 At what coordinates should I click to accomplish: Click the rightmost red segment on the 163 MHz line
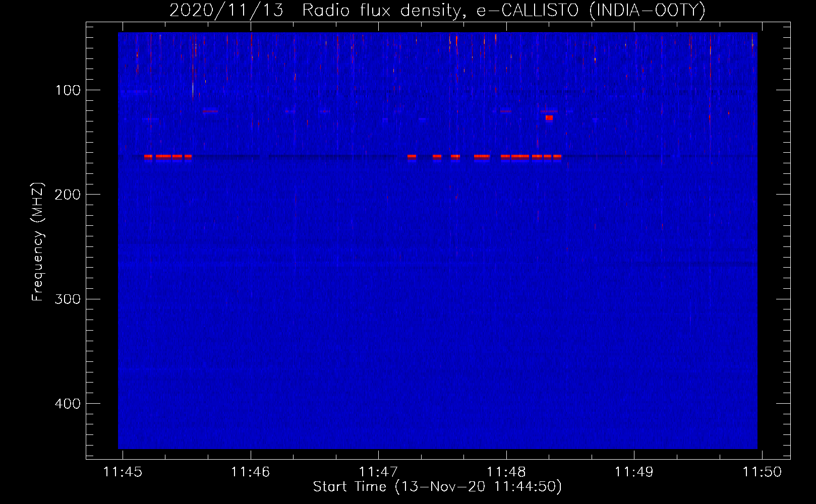[557, 157]
